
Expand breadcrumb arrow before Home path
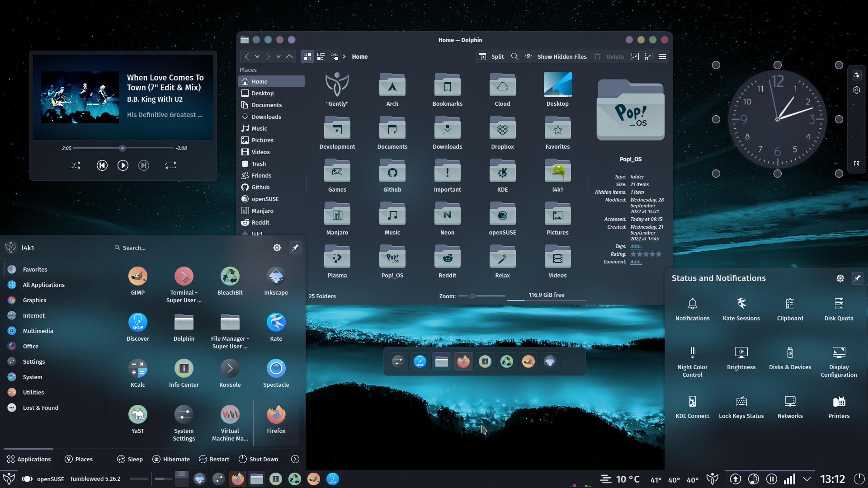pyautogui.click(x=344, y=56)
